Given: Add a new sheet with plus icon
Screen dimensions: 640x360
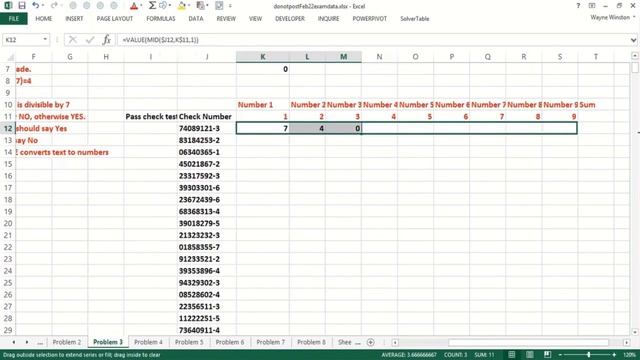Looking at the screenshot, I should (x=370, y=342).
